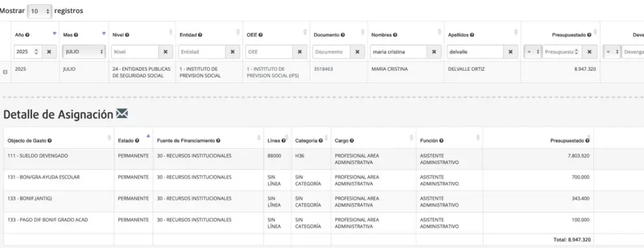The height and width of the screenshot is (248, 644).
Task: Sort by the Nombres column arrows
Action: coord(439,32)
